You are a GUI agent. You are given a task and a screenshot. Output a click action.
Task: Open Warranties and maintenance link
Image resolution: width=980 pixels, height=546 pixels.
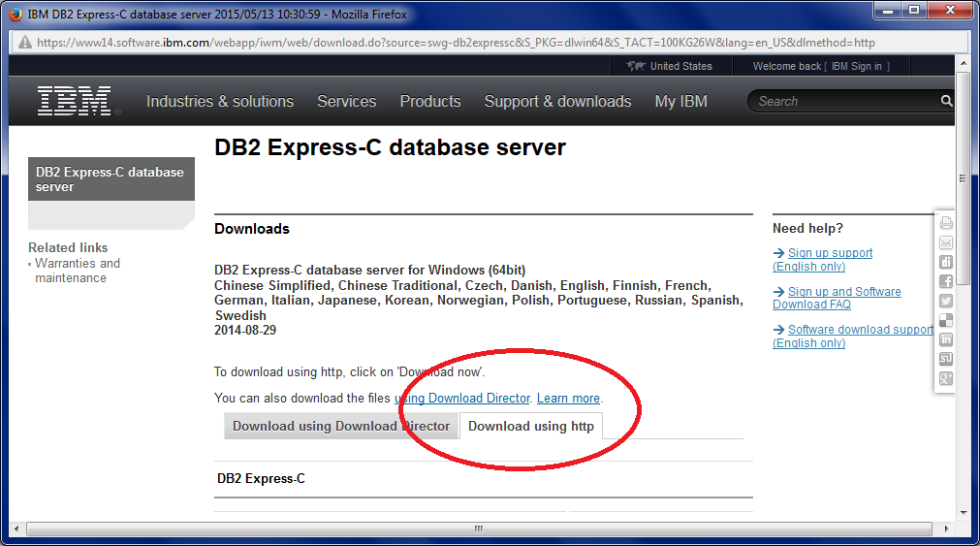(78, 271)
